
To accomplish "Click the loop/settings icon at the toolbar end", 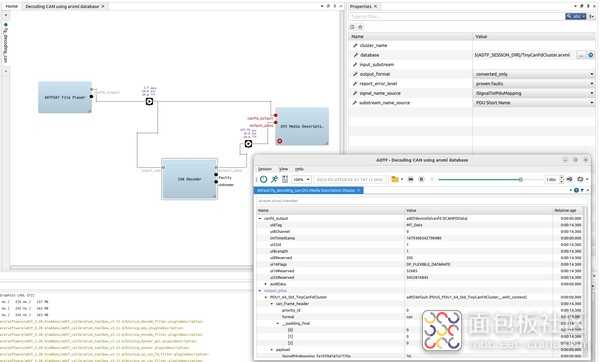I will point(580,179).
